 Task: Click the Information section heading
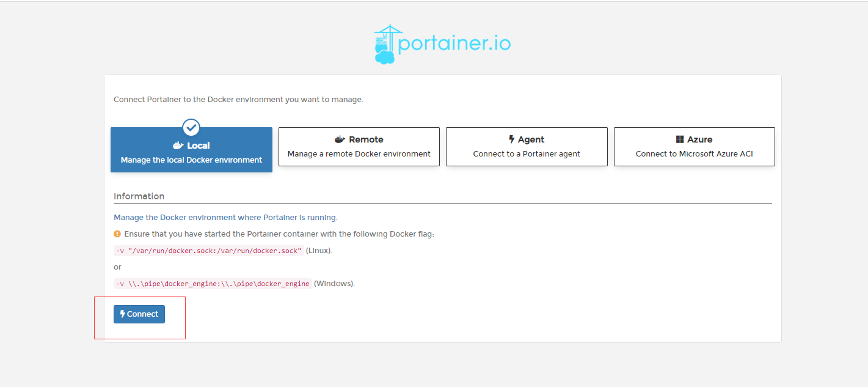[139, 196]
